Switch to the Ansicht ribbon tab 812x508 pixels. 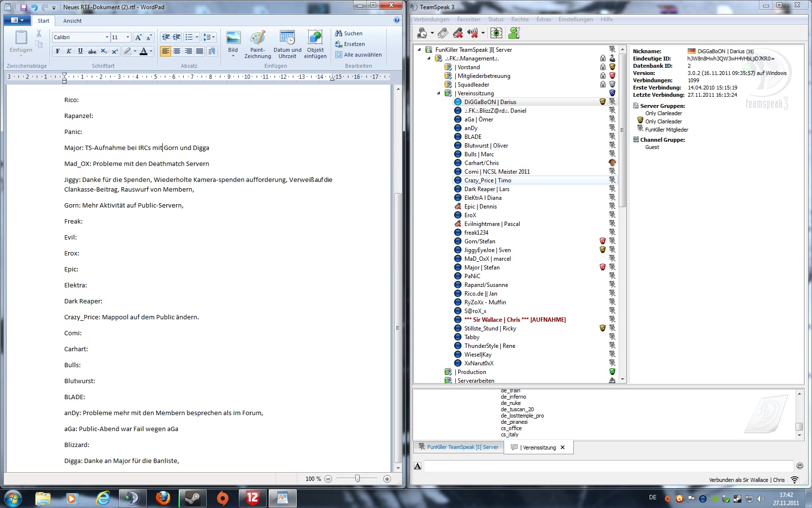72,21
